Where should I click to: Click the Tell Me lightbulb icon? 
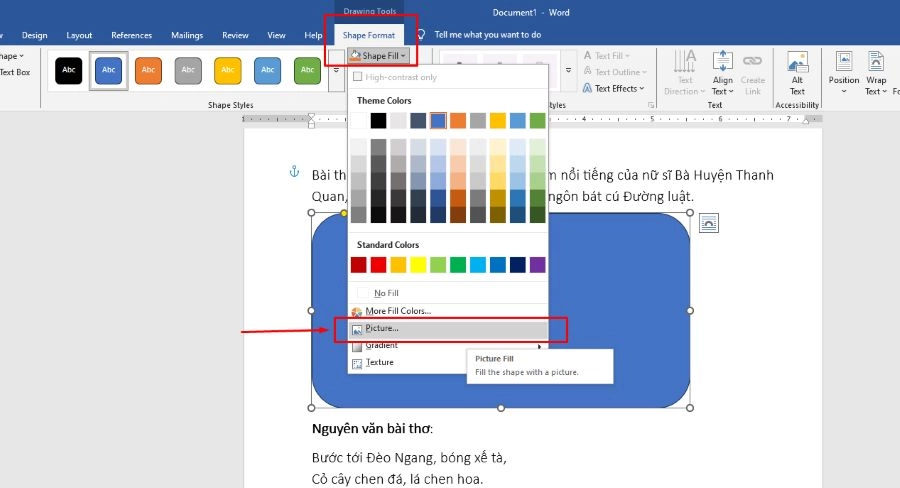pyautogui.click(x=421, y=34)
